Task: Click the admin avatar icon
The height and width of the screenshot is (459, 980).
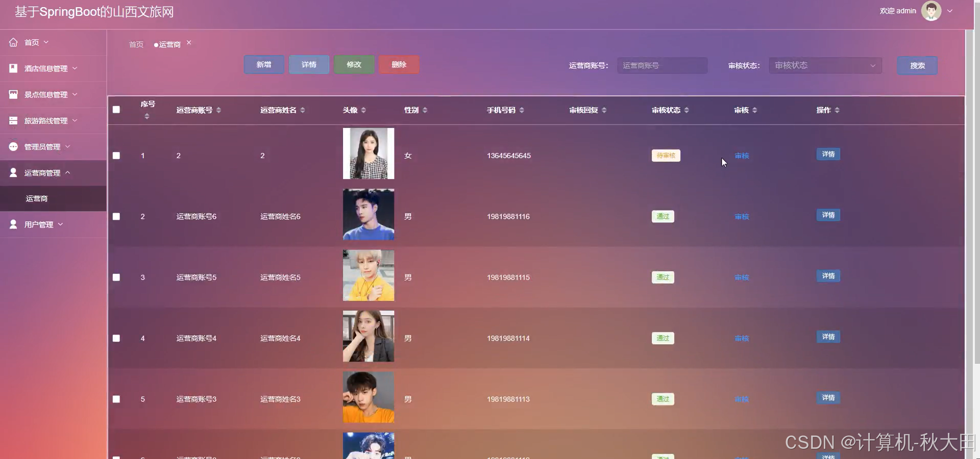Action: pos(931,11)
